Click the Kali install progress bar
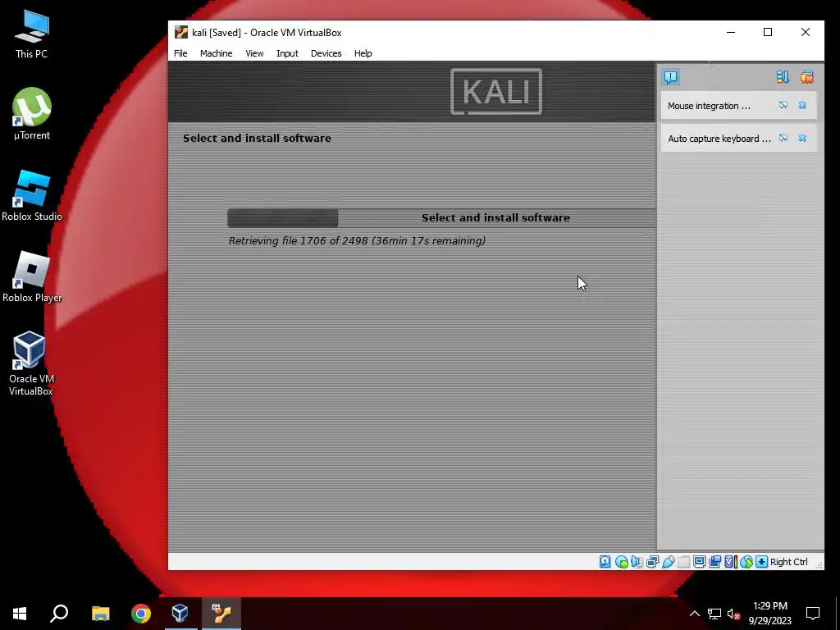Viewport: 840px width, 630px height. [x=441, y=218]
